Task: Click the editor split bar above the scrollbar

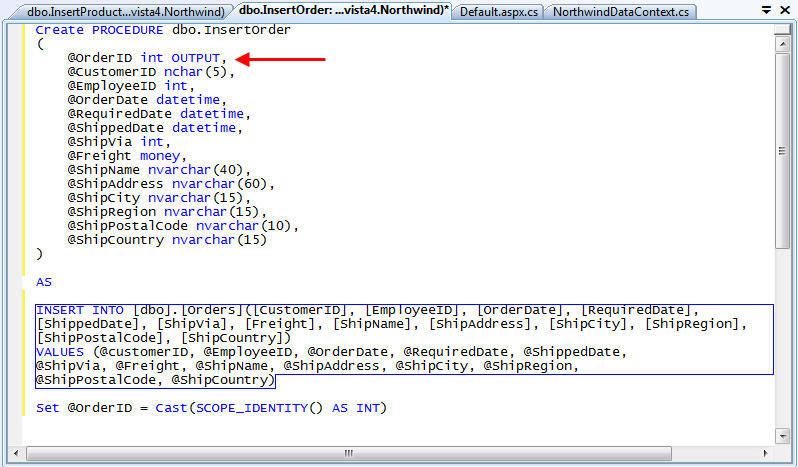Action: tap(782, 30)
